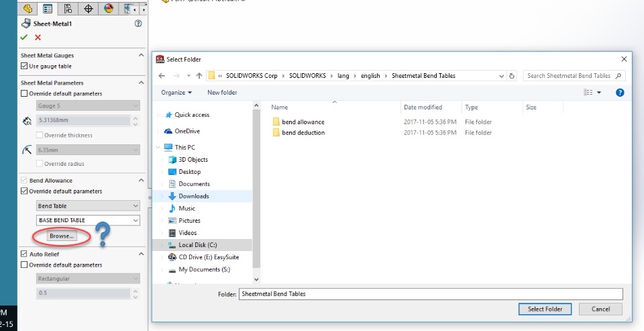Sort by Name column header
Screen dimensions: 644x331
(x=280, y=107)
